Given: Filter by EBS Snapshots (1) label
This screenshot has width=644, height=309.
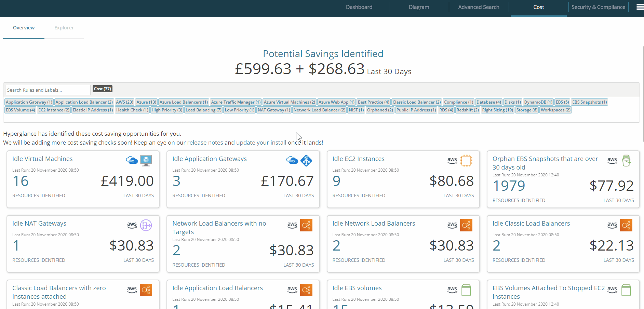Looking at the screenshot, I should (x=590, y=102).
